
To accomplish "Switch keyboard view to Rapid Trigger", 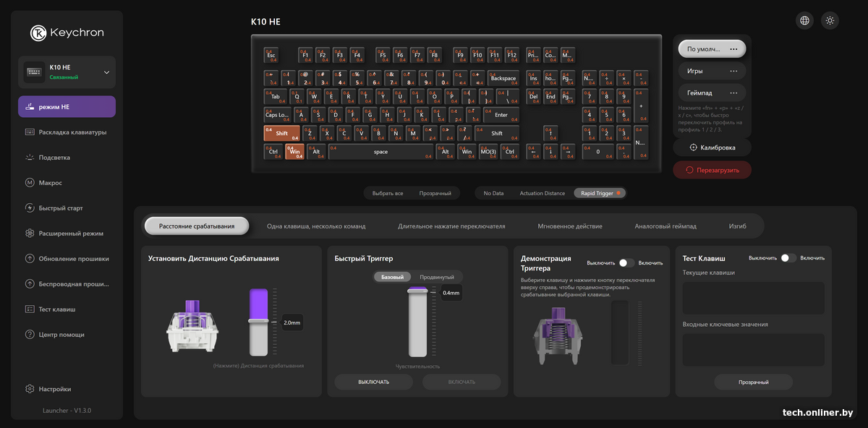I will pos(600,193).
